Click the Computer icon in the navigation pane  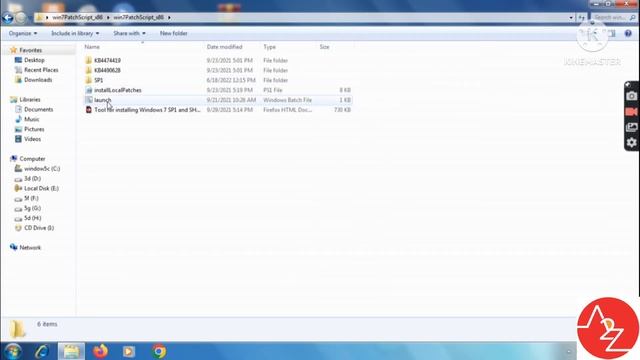tap(14, 158)
